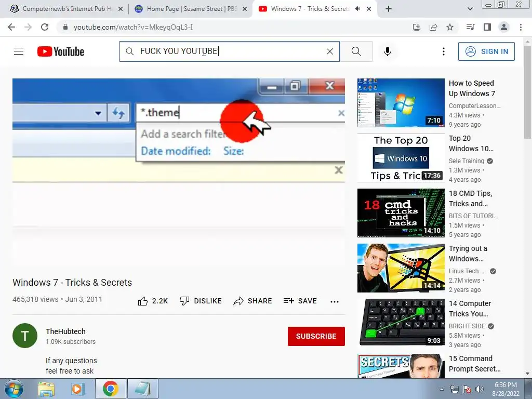Click the DISLIKE button
Viewport: 532px width, 399px height.
click(201, 301)
